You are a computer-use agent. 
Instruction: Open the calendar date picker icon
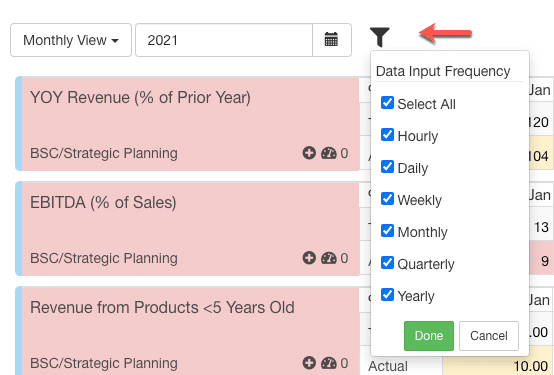[x=331, y=40]
